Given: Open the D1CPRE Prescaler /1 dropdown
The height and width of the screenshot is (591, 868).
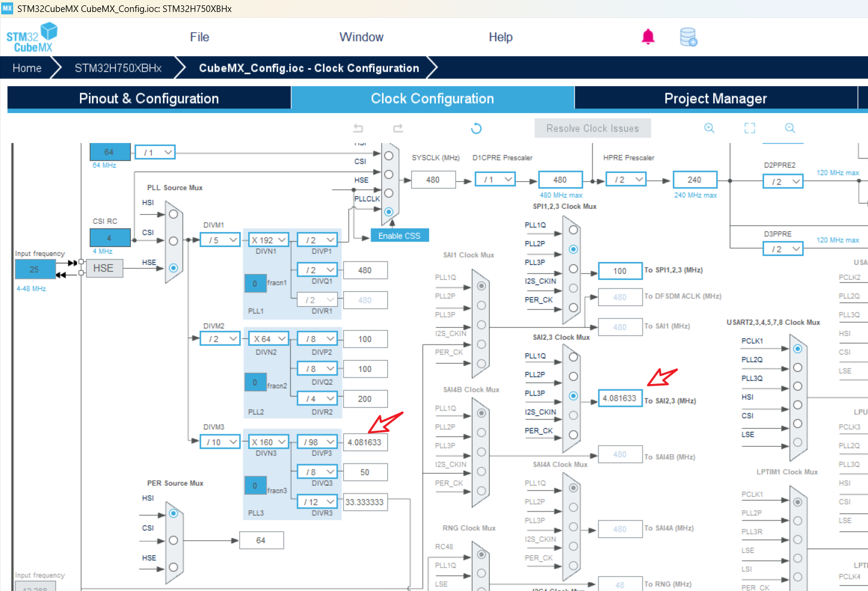Looking at the screenshot, I should click(496, 179).
